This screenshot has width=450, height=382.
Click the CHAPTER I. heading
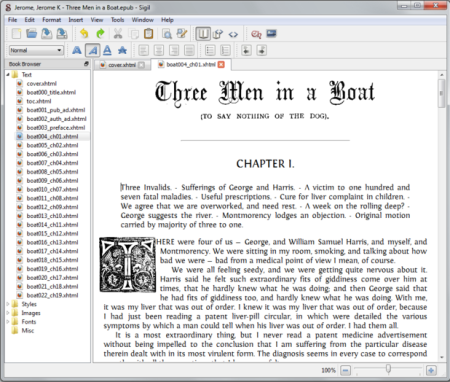coord(265,164)
